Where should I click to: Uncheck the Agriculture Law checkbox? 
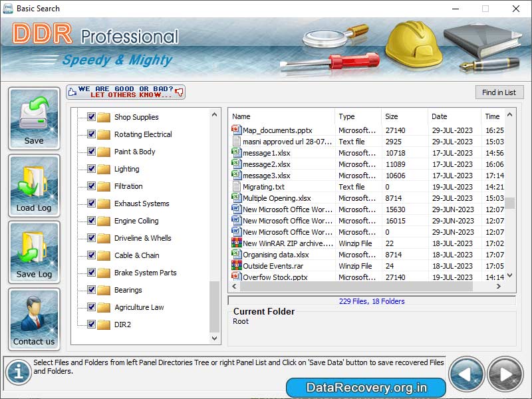pyautogui.click(x=91, y=307)
